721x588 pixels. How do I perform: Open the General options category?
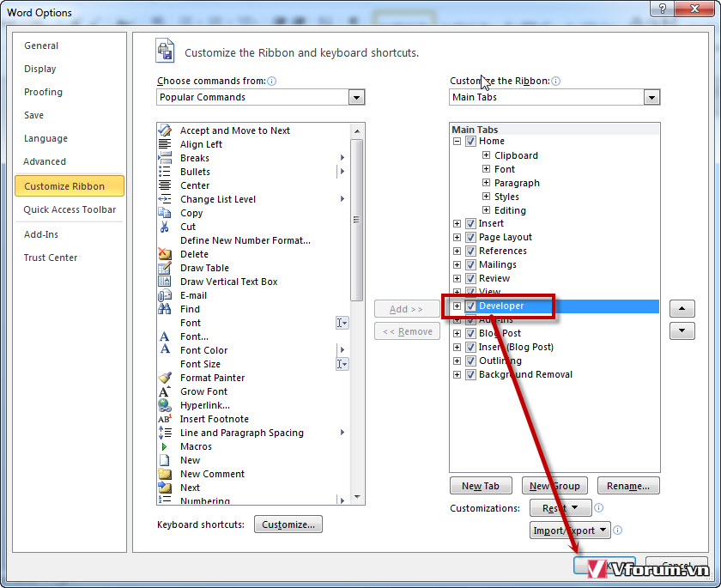41,45
